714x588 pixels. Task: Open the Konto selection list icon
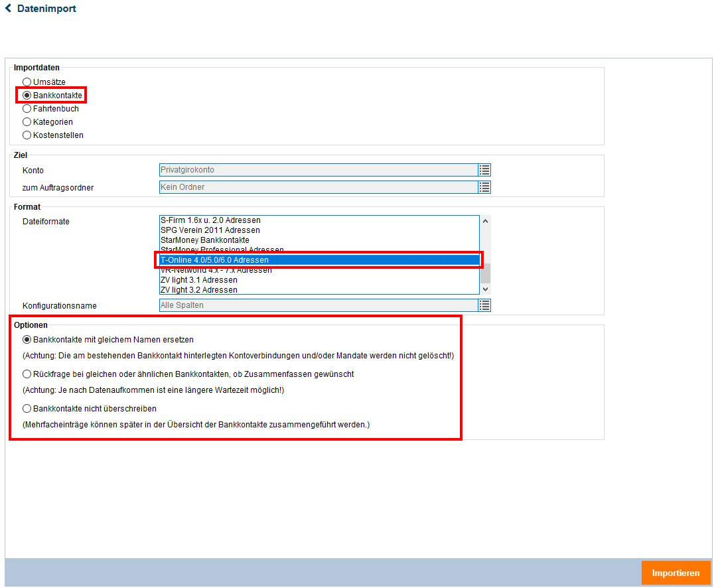tap(484, 170)
